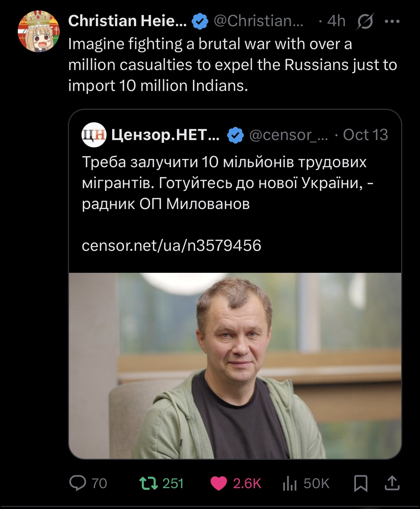
Task: Click the @censor_ handle in quoted post
Action: [x=288, y=135]
